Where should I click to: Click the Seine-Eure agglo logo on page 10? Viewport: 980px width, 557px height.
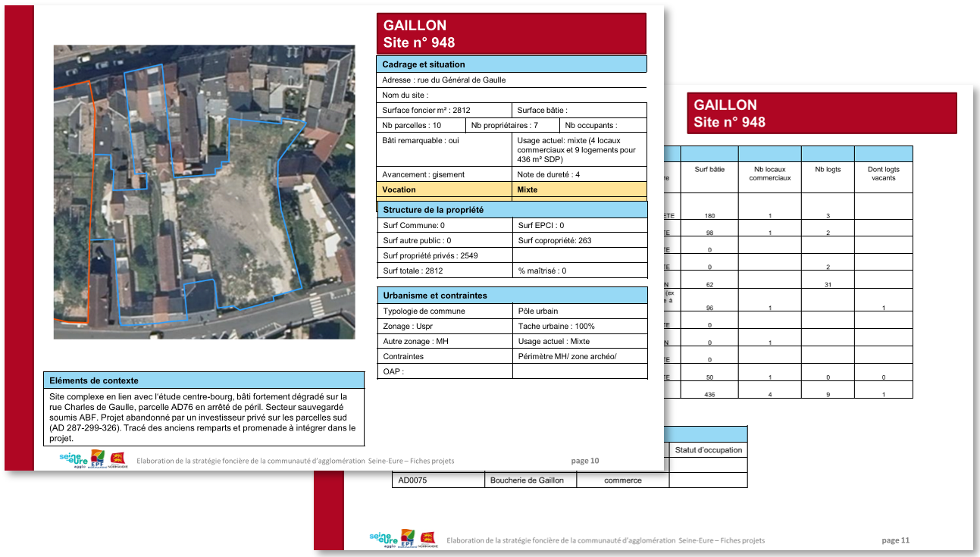(x=74, y=459)
